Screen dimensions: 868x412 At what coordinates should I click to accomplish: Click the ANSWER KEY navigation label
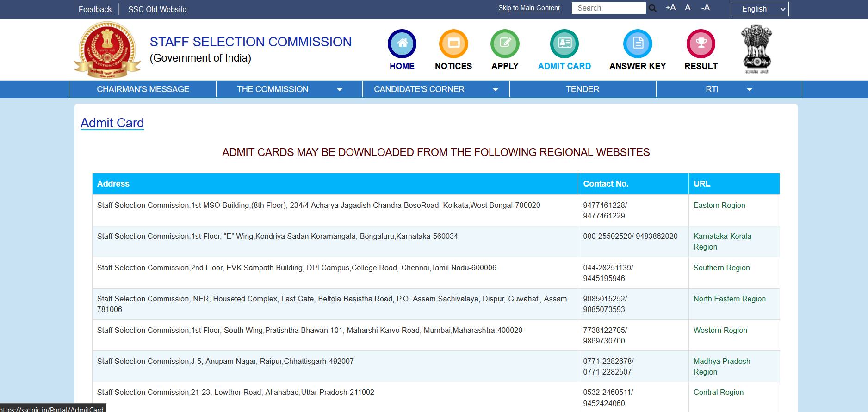coord(638,66)
